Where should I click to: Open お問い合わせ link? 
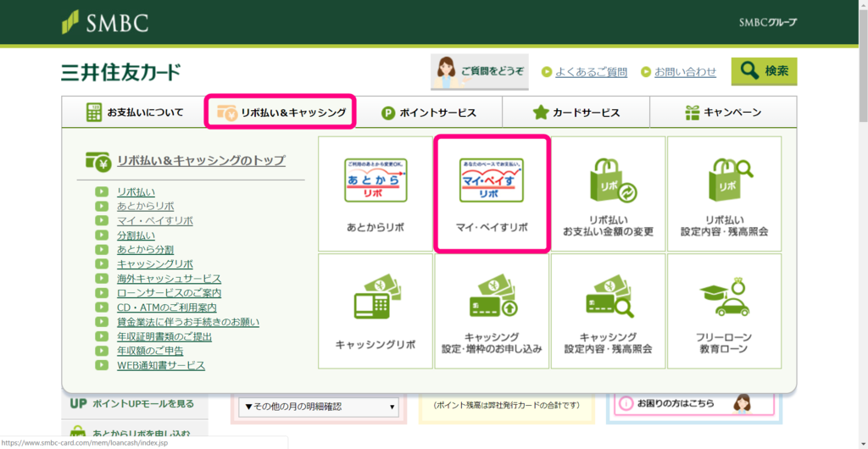coord(685,72)
